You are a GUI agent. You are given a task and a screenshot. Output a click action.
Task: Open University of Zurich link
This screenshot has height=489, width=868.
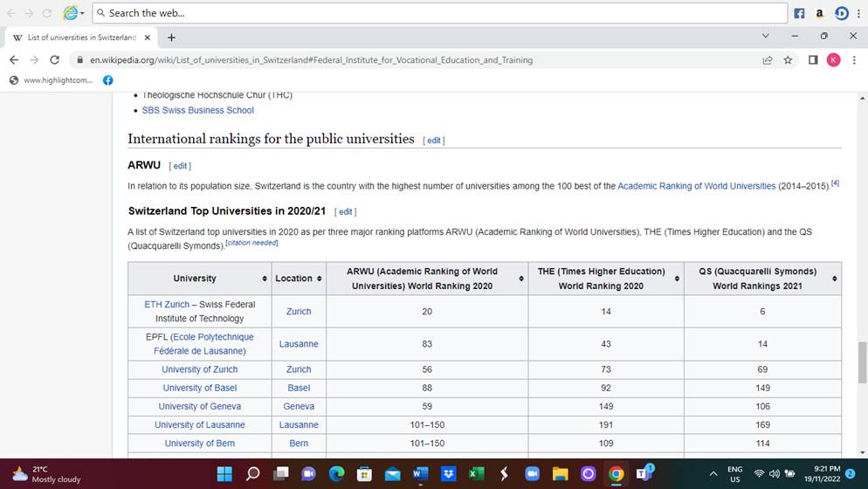[199, 369]
